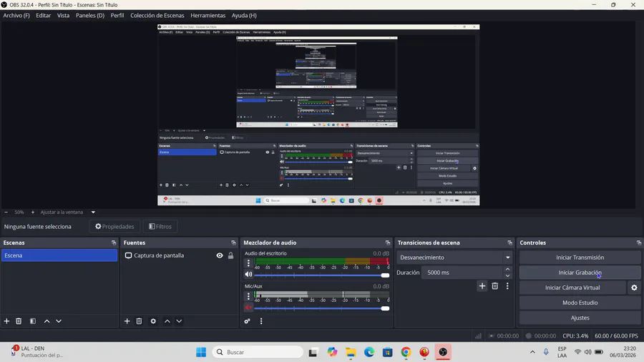Screen dimensions: 644x362
Task: Open source Propiedades button
Action: (x=114, y=227)
